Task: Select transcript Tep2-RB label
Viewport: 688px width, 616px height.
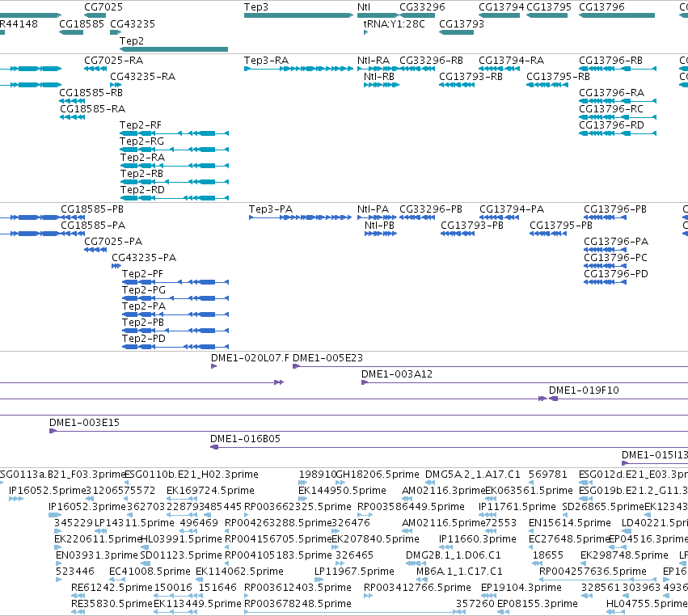Action: pyautogui.click(x=141, y=174)
